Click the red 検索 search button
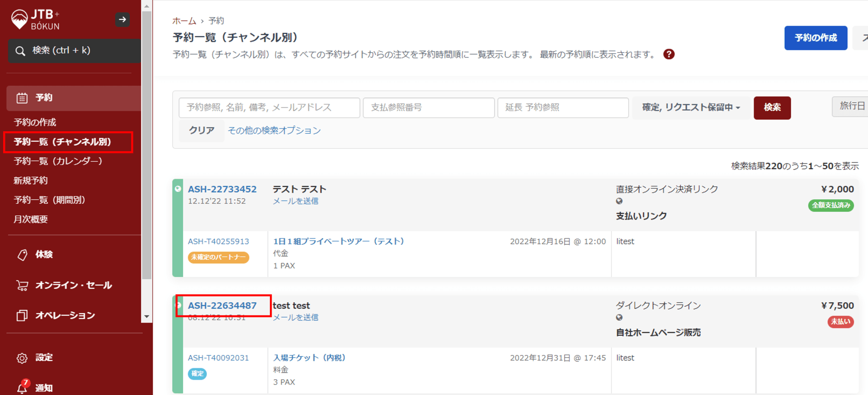Screen dimensions: 868x395 [x=772, y=108]
